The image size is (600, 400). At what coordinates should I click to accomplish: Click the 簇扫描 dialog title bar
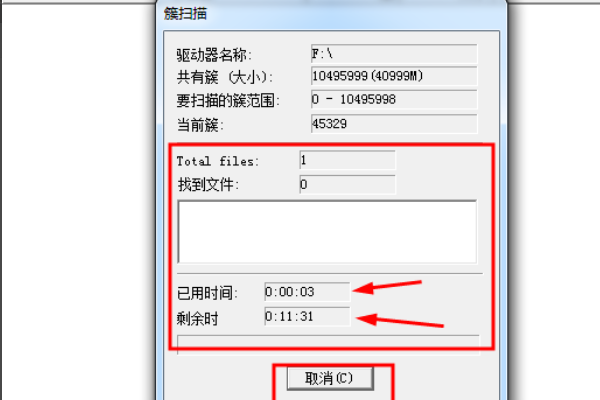(331, 13)
